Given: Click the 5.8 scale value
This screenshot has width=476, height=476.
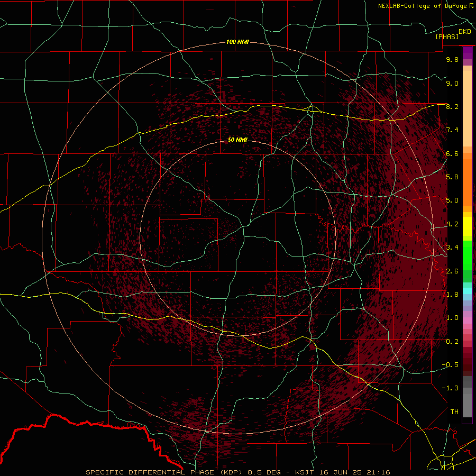Looking at the screenshot, I should (x=452, y=177).
